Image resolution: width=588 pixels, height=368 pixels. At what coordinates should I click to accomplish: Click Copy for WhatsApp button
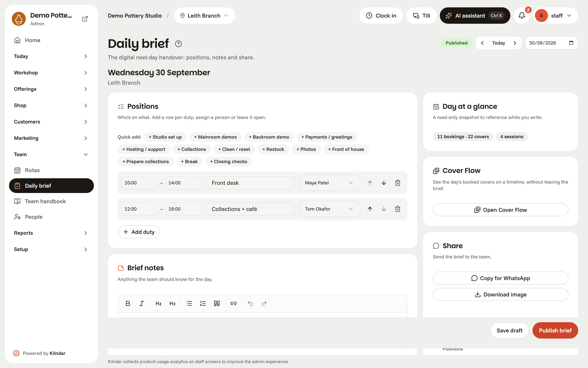[x=500, y=278]
